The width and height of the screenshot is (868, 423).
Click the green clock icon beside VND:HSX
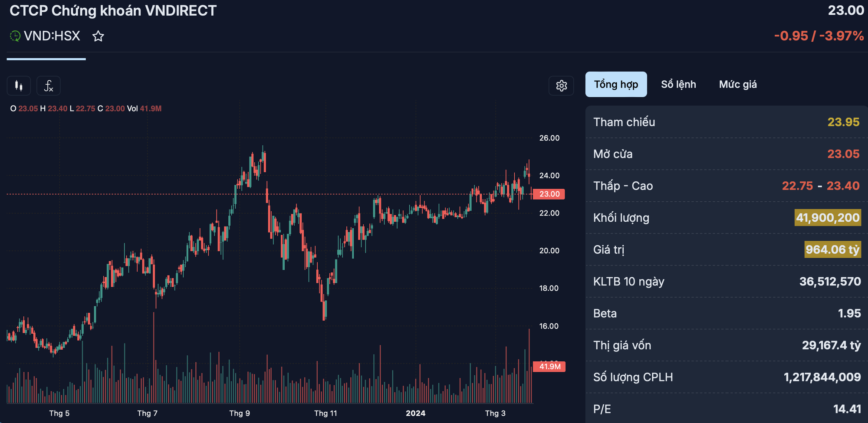(x=15, y=36)
